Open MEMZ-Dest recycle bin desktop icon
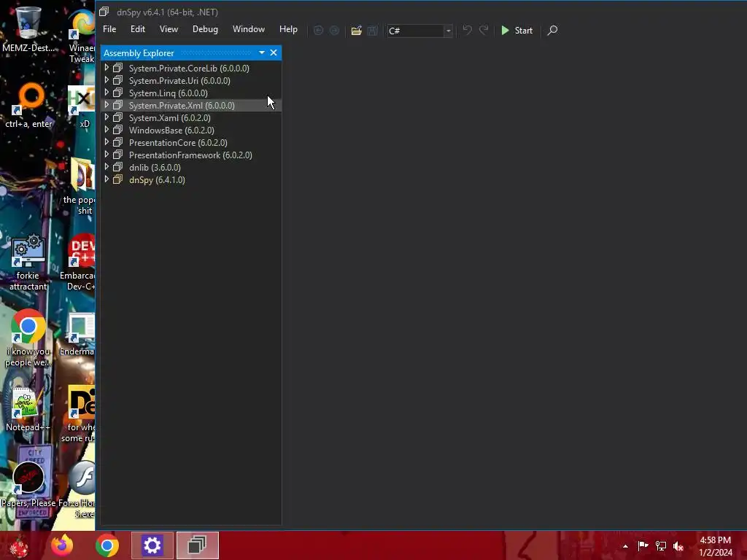Viewport: 747px width, 560px height. [28, 28]
